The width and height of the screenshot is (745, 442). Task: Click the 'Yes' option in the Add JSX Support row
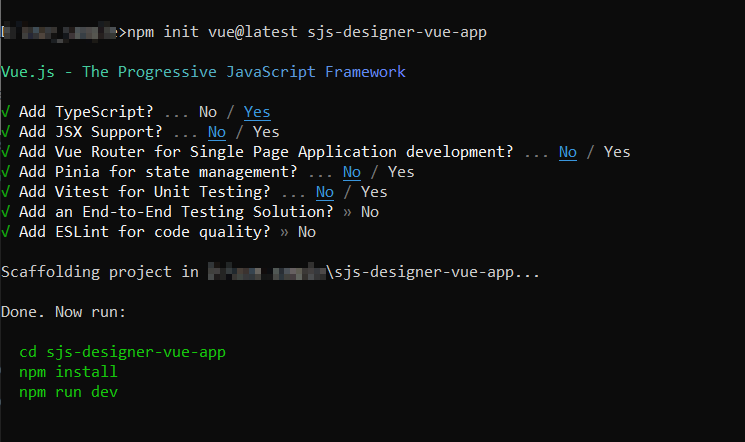(266, 132)
